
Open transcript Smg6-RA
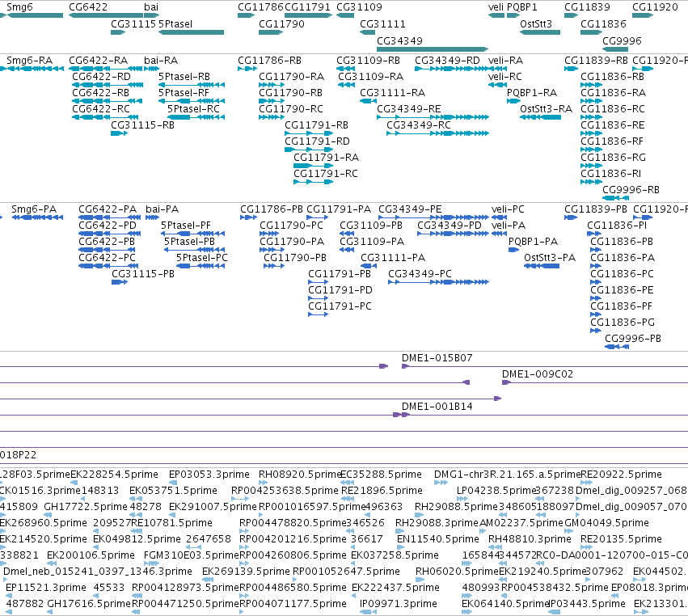(29, 60)
